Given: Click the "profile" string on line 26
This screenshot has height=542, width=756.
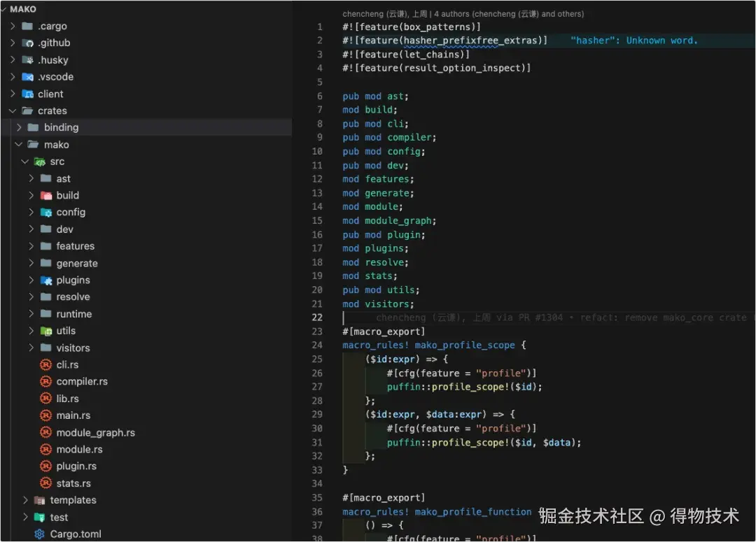Looking at the screenshot, I should (501, 373).
